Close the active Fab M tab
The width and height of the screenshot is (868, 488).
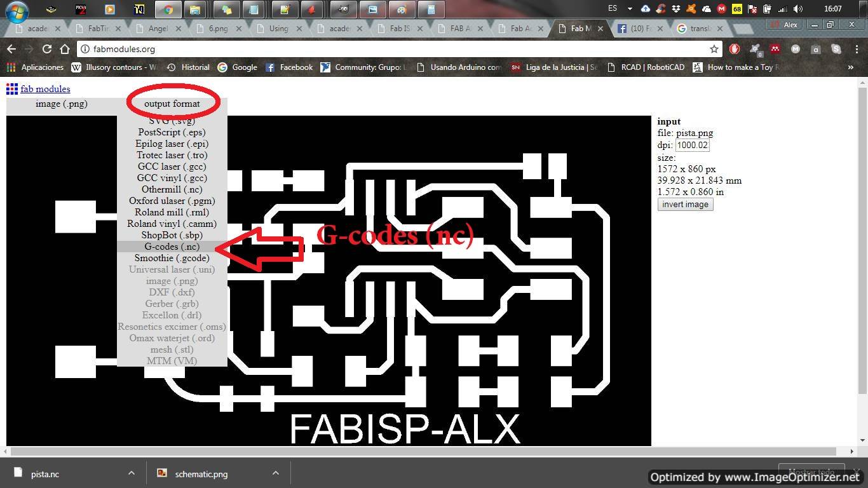coord(600,29)
